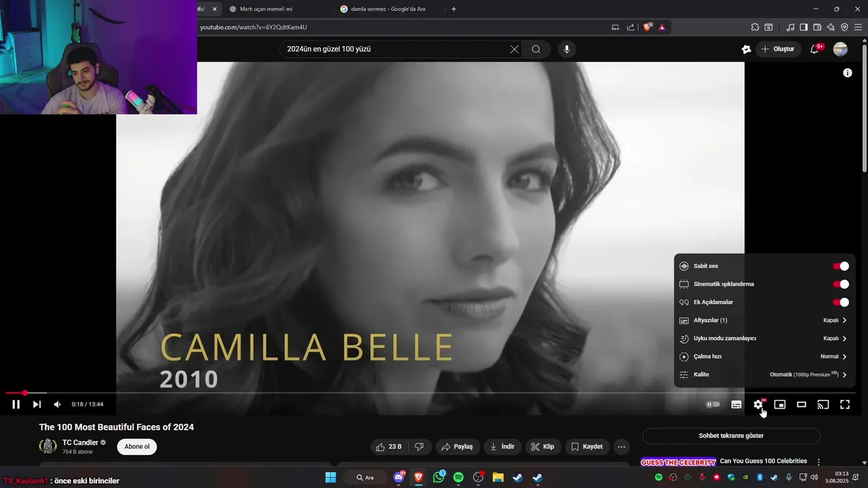Pause the video with the pause button
The height and width of the screenshot is (488, 868).
16,405
